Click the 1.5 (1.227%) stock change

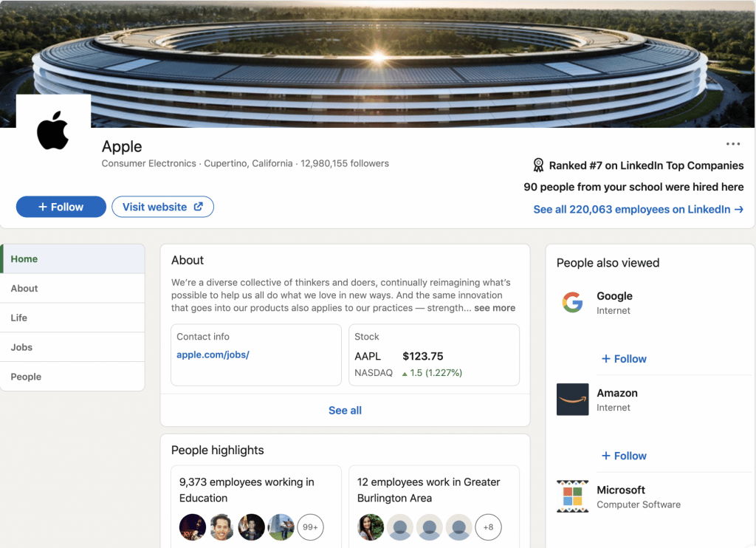click(x=432, y=373)
